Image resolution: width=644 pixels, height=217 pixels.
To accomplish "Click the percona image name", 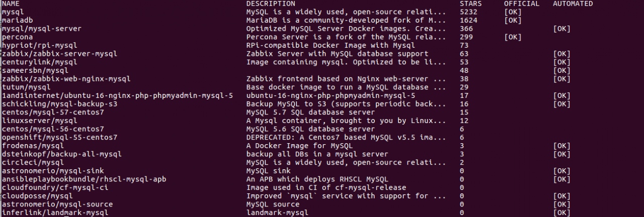I will tap(17, 37).
